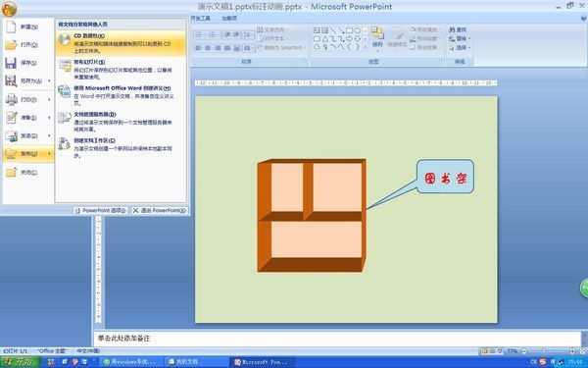Click the decrease indent icon

point(227,34)
